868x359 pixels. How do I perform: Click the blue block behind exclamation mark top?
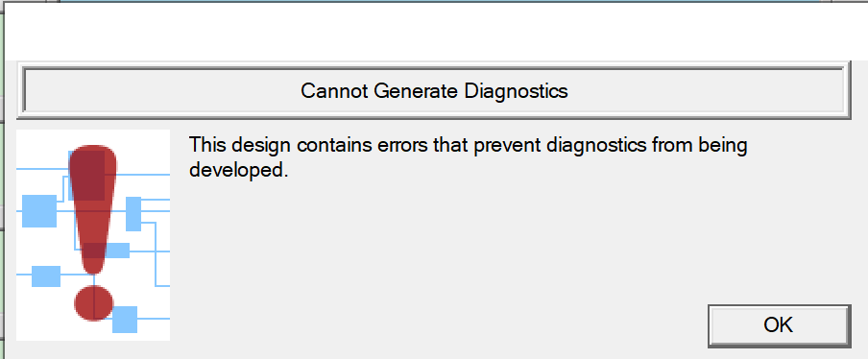point(86,175)
